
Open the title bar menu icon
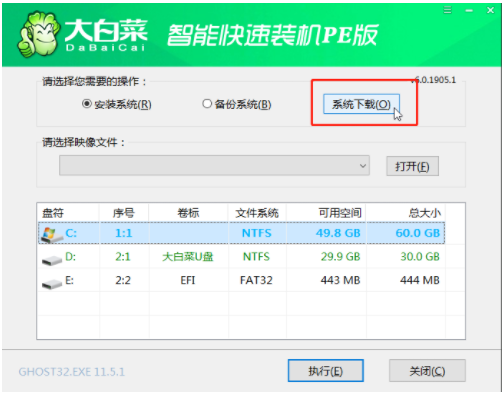click(447, 10)
